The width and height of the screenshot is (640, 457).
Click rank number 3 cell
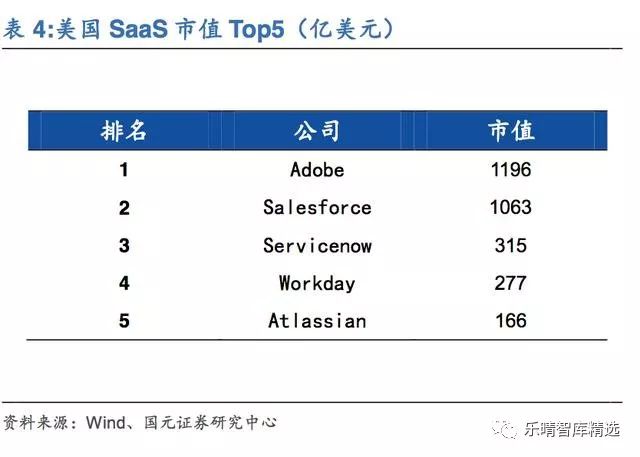[124, 246]
